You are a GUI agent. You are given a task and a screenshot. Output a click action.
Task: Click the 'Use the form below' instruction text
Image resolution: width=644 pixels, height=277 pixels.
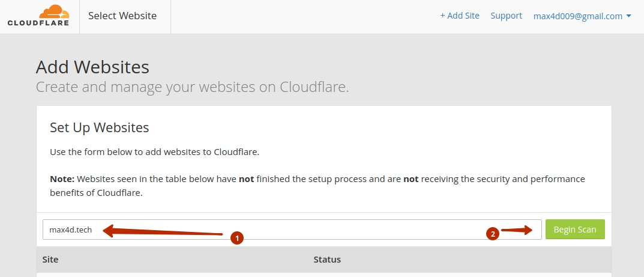[x=154, y=152]
